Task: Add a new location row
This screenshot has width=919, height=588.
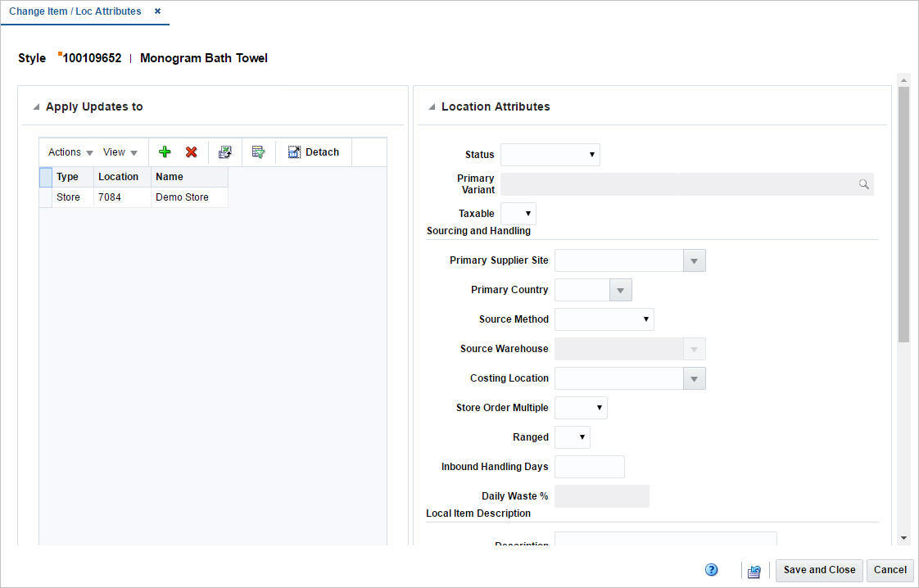Action: (164, 152)
